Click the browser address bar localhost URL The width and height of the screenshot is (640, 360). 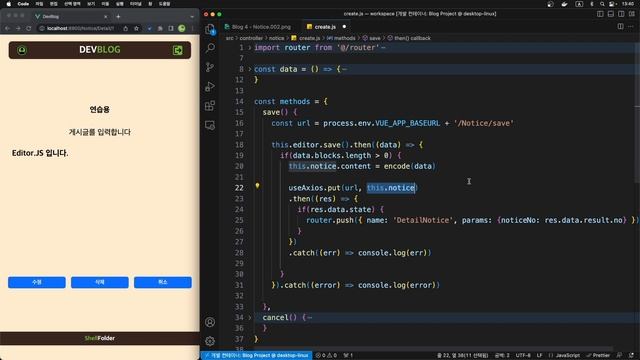coord(80,28)
